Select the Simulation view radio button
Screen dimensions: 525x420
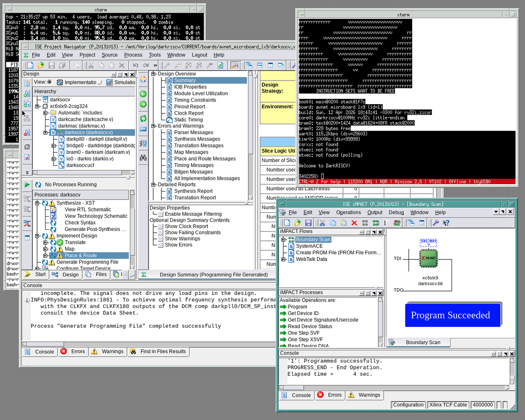coord(99,82)
